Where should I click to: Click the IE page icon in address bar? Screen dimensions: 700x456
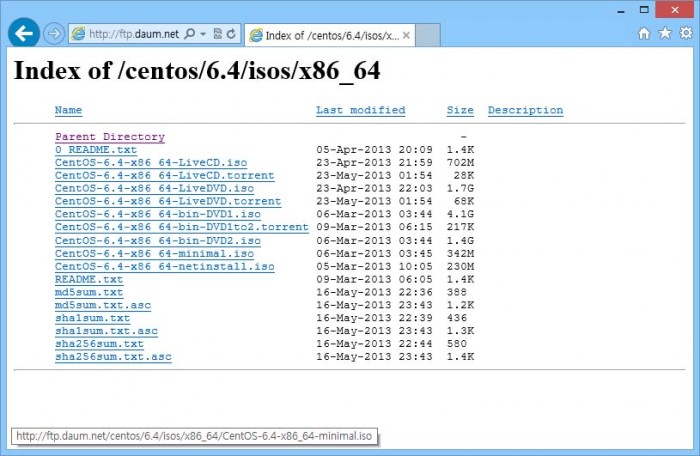pos(79,34)
